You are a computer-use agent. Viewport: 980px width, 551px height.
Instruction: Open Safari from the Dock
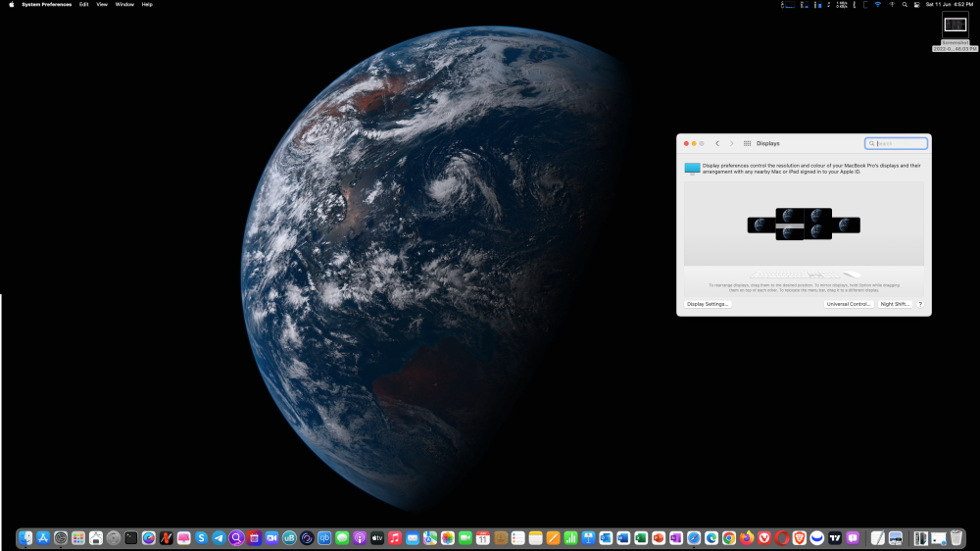tap(694, 538)
